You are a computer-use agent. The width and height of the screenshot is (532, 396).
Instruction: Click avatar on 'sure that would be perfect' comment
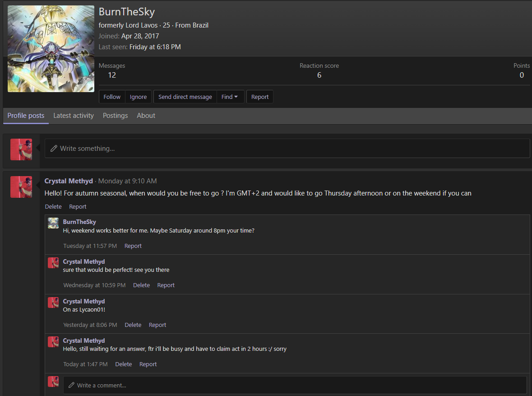click(x=53, y=263)
